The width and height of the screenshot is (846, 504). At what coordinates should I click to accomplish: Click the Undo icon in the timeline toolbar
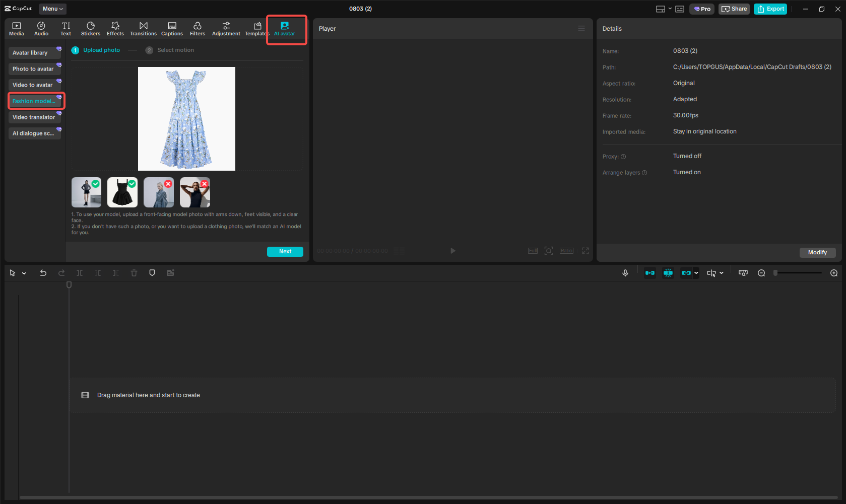pos(43,272)
